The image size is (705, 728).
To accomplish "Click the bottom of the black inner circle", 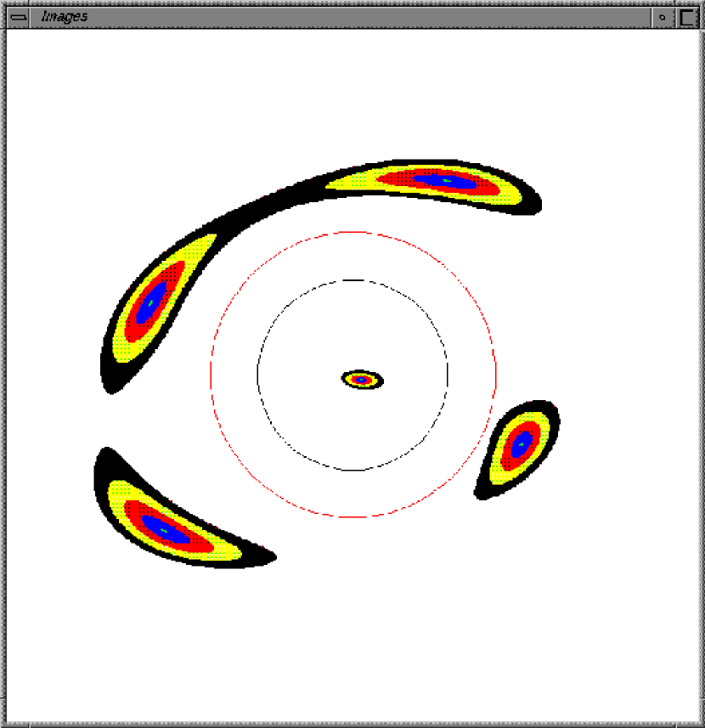I will [x=353, y=470].
